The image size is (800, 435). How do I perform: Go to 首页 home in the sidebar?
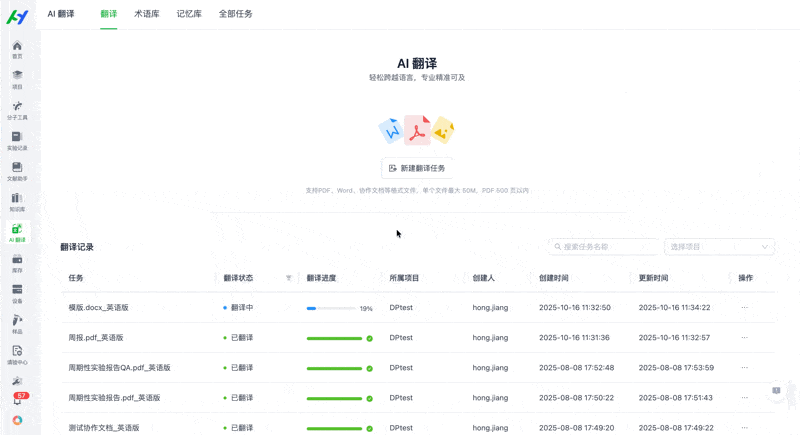click(17, 49)
